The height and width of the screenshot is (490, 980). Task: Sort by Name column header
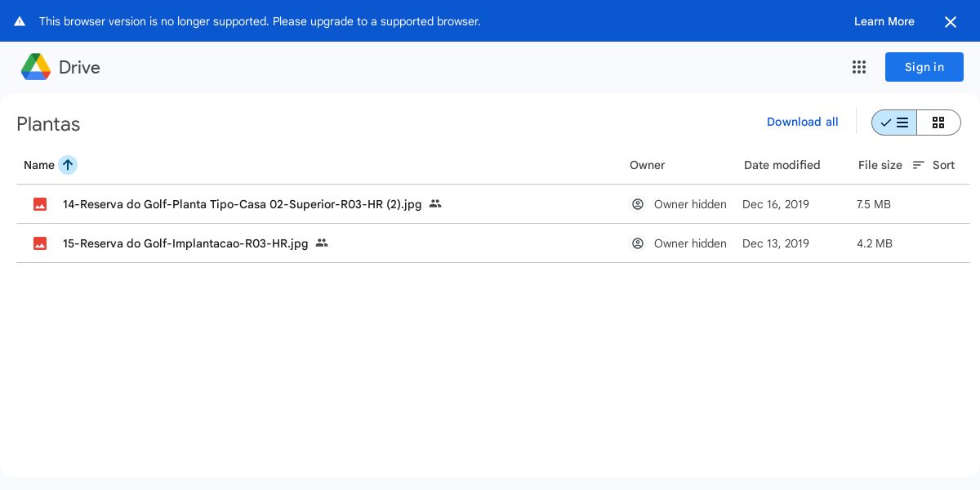pyautogui.click(x=39, y=165)
